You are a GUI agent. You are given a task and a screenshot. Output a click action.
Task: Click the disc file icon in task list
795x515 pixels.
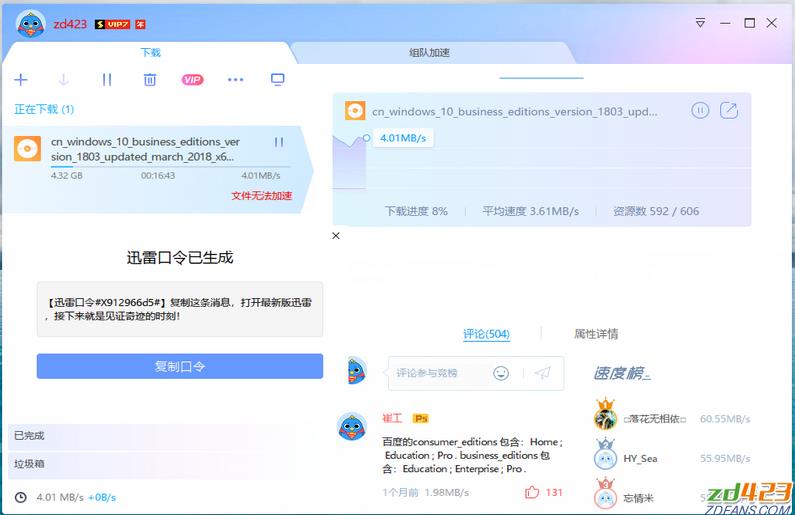pos(27,149)
